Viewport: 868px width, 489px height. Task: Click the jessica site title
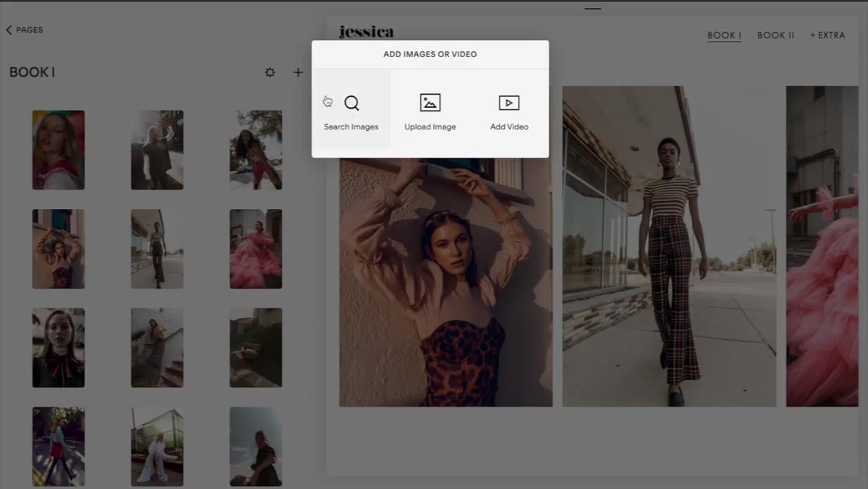367,32
